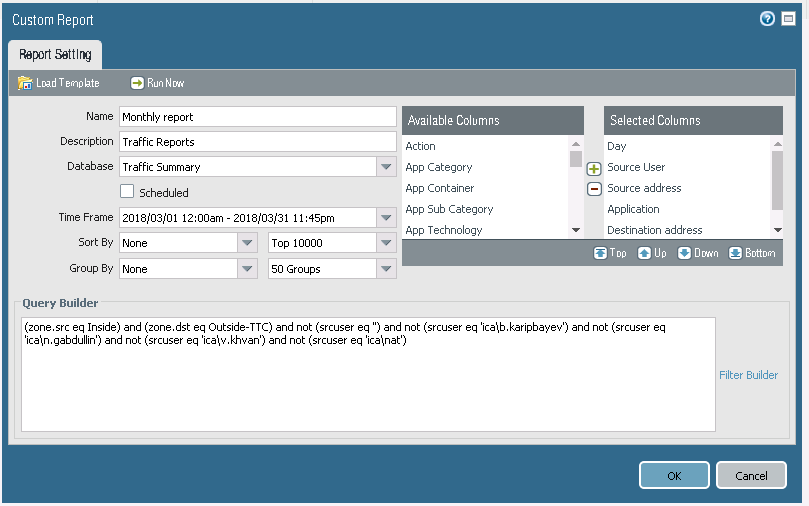Click the OK button
The image size is (809, 506).
click(x=674, y=476)
